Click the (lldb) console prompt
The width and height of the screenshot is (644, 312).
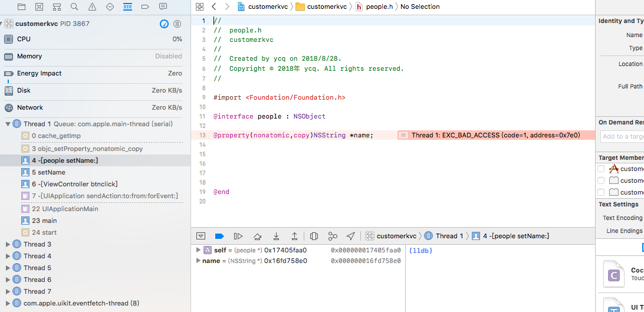tap(420, 251)
